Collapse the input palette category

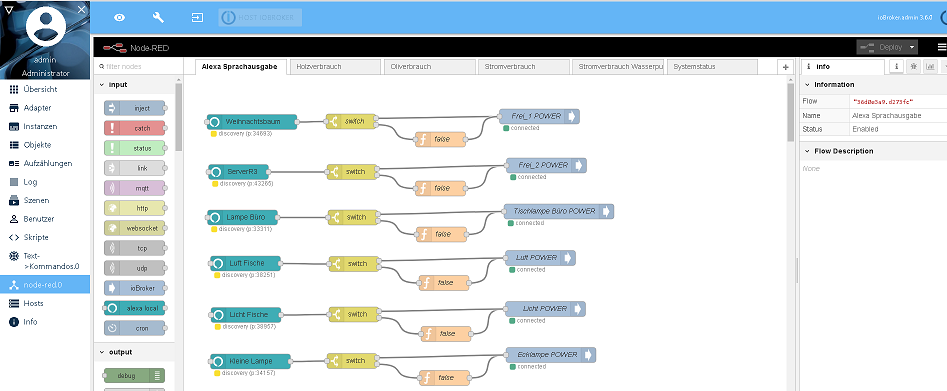pyautogui.click(x=134, y=85)
